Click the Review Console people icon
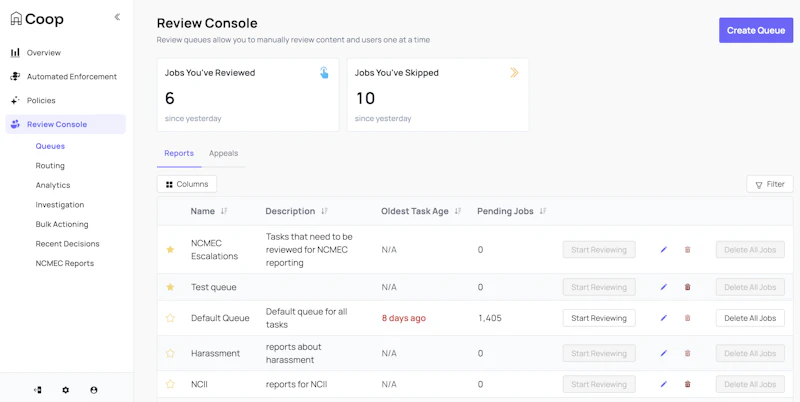 15,124
